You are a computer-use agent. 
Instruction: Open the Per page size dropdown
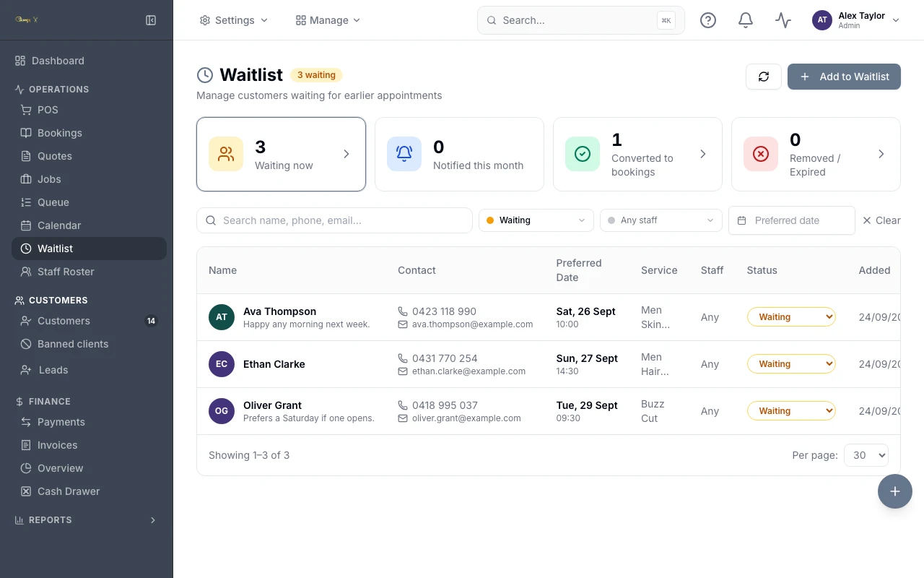pyautogui.click(x=866, y=455)
